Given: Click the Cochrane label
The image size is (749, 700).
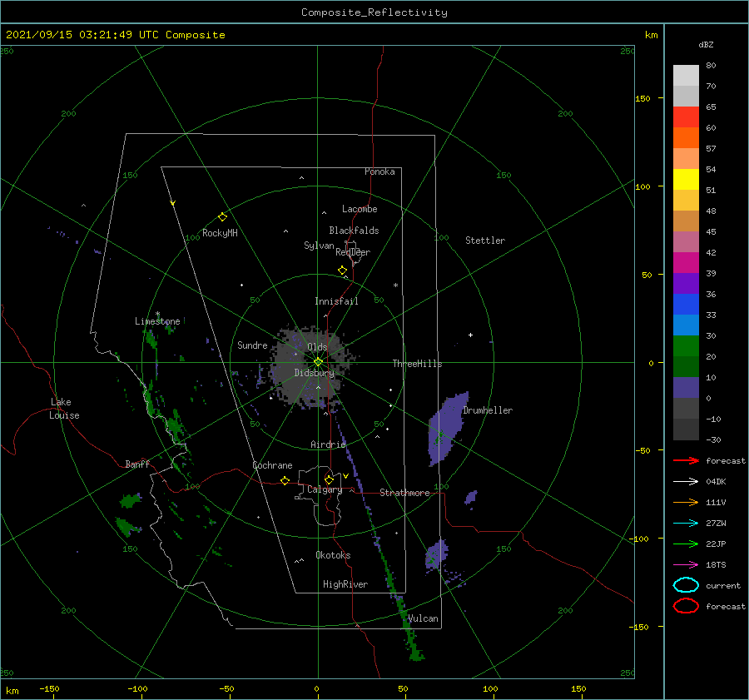Looking at the screenshot, I should click(x=272, y=465).
